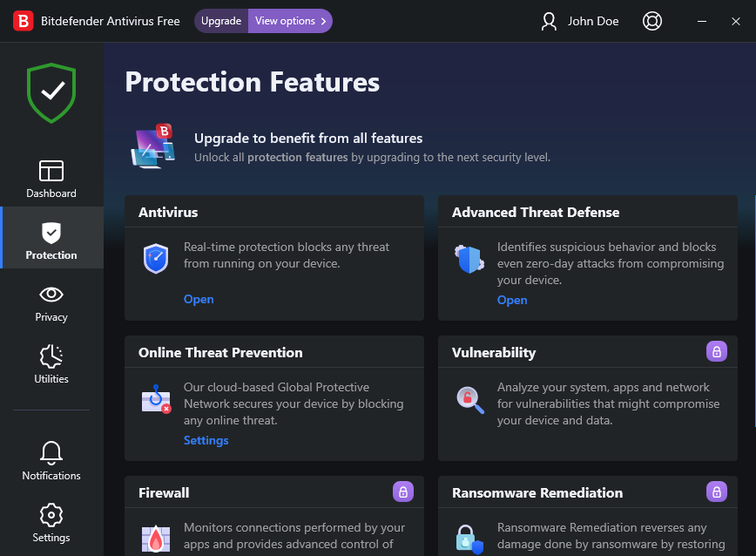756x556 pixels.
Task: Click the Antivirus shield icon
Action: point(156,259)
